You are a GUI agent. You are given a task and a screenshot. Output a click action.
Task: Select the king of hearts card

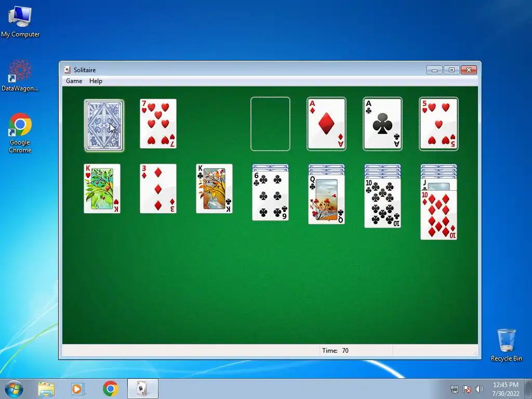(x=102, y=189)
